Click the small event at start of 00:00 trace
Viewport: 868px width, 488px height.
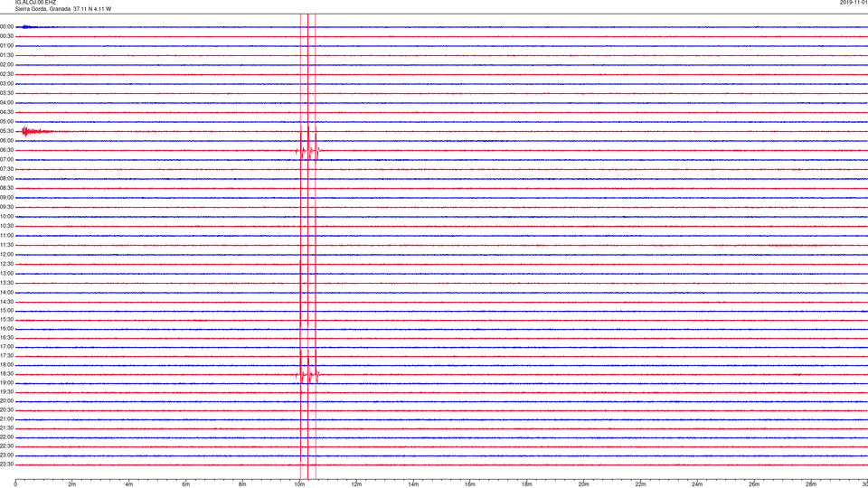[29, 26]
